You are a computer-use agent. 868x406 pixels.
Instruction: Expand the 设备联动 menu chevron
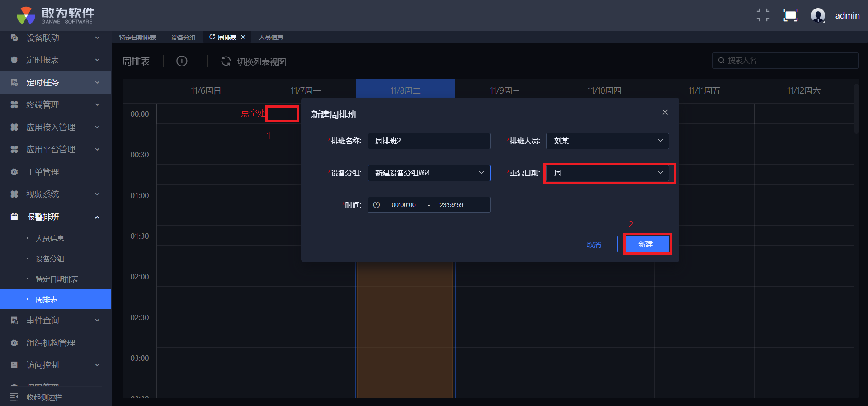point(97,38)
